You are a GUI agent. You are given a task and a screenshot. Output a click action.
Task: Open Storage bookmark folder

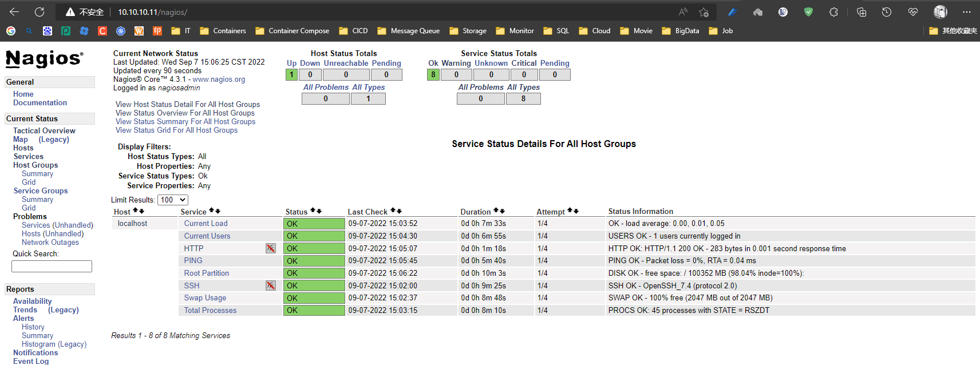coord(468,31)
